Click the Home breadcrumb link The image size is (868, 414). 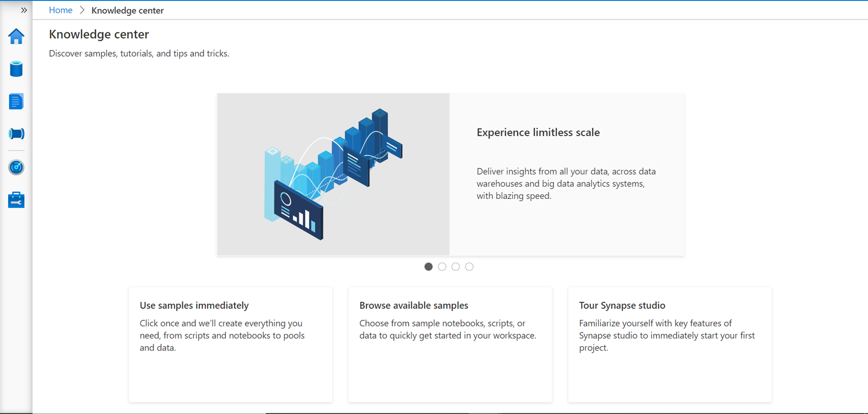(x=60, y=10)
